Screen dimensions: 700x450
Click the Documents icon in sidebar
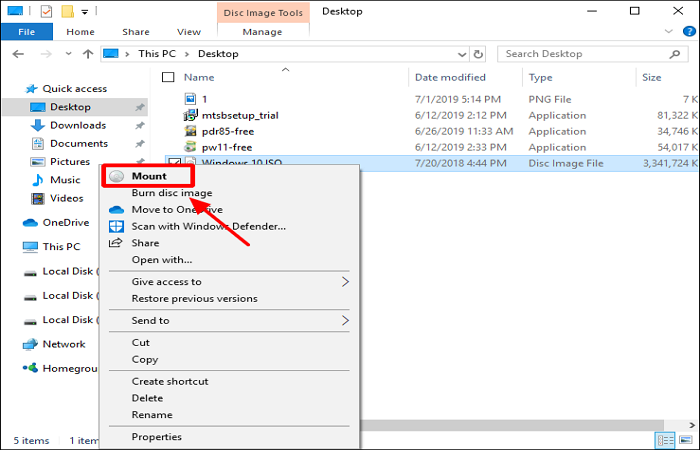point(38,144)
